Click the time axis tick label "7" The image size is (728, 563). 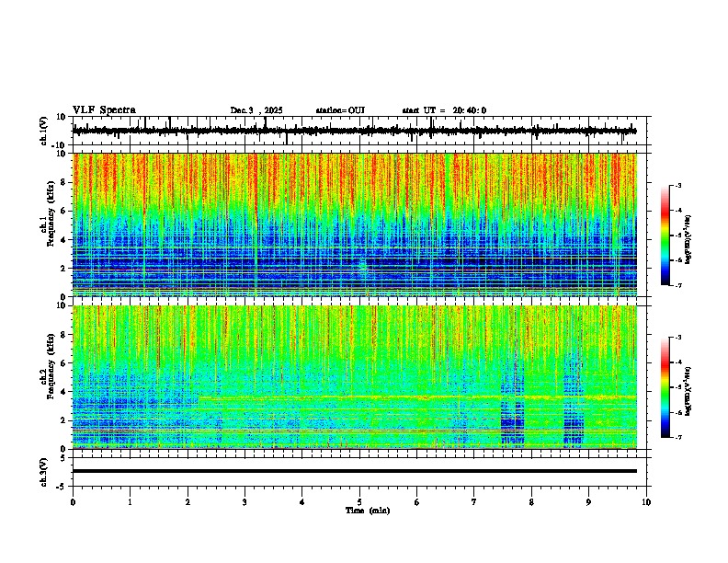coord(474,502)
